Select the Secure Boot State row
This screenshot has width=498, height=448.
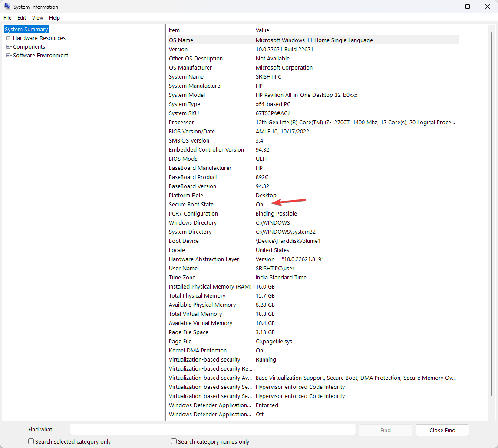[x=313, y=204]
